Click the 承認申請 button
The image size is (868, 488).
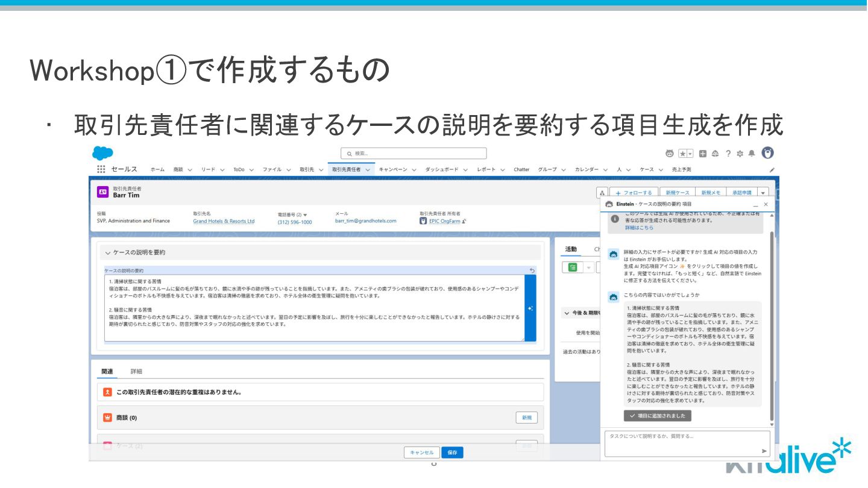[x=741, y=193]
